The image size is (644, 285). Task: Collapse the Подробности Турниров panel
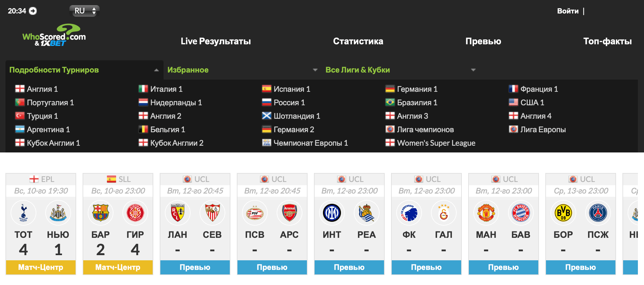(157, 70)
